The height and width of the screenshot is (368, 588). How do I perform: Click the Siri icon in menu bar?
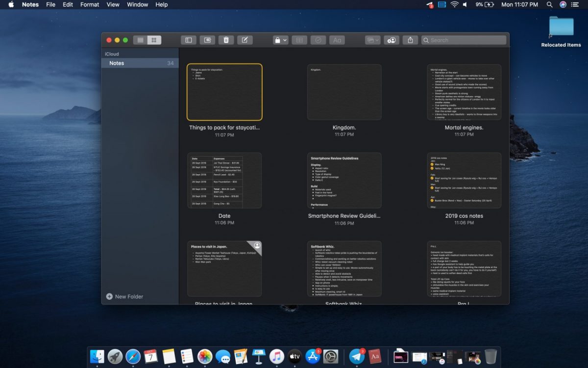(563, 4)
